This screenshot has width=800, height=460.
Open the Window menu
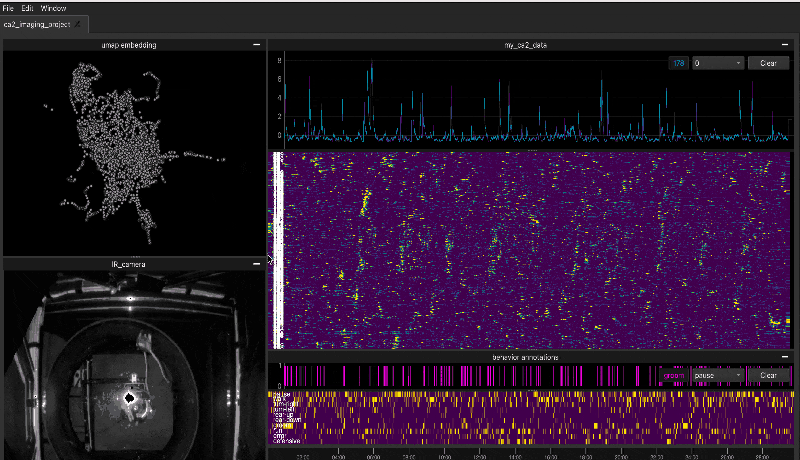click(53, 8)
